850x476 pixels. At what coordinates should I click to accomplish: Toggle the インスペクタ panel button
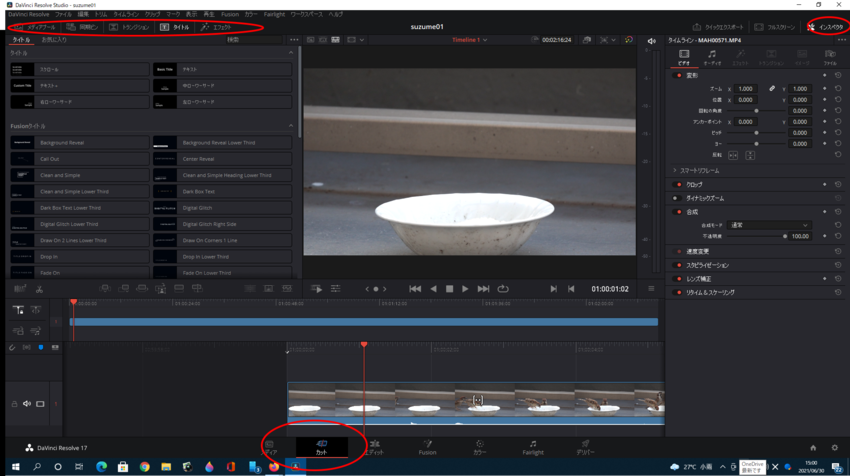pyautogui.click(x=825, y=27)
